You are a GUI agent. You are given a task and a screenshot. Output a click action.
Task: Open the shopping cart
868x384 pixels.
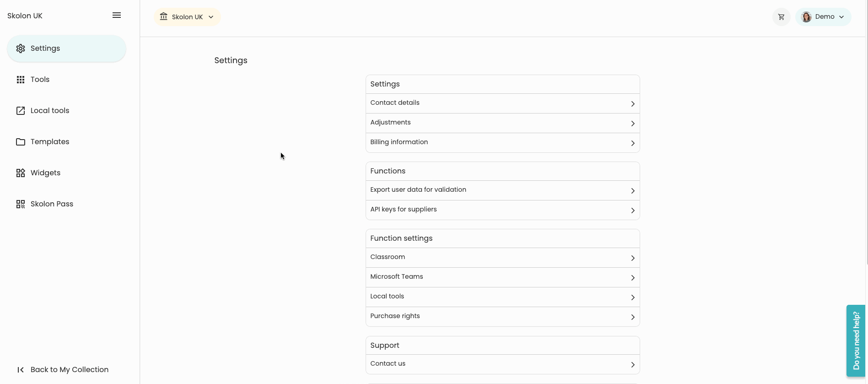[781, 17]
